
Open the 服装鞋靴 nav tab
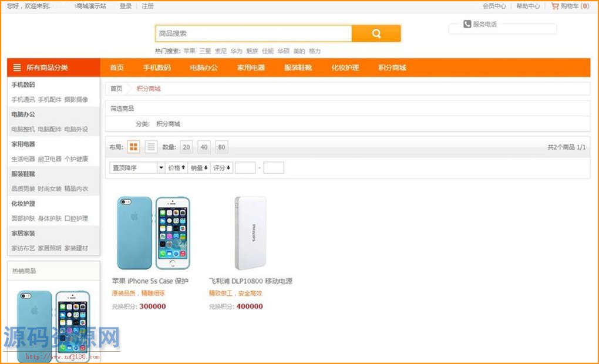coord(298,68)
